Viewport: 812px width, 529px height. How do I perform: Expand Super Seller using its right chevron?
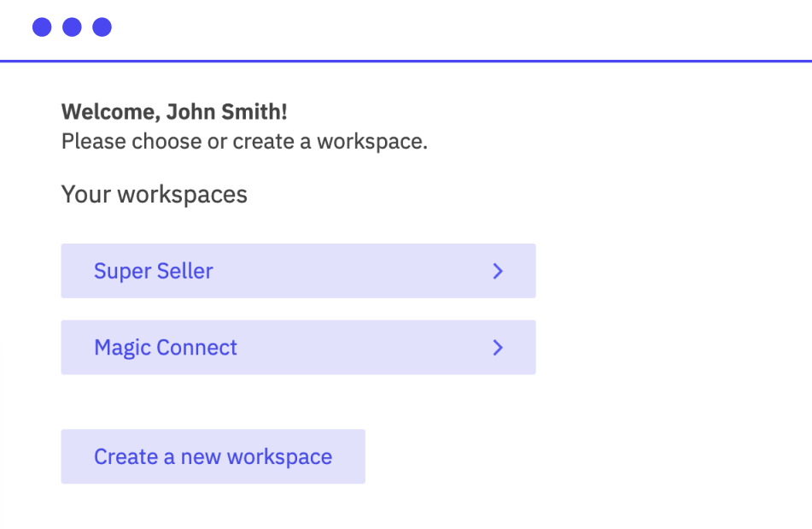[x=499, y=271]
